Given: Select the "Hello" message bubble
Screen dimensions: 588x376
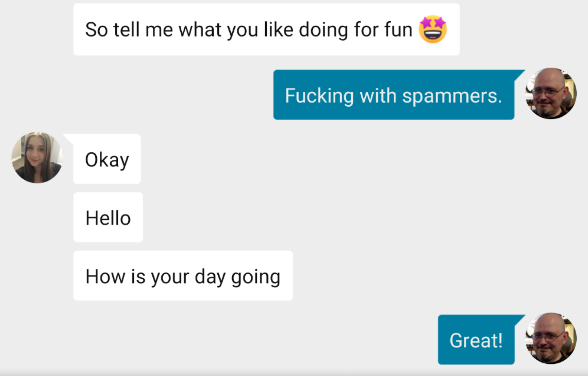Looking at the screenshot, I should pyautogui.click(x=108, y=217).
